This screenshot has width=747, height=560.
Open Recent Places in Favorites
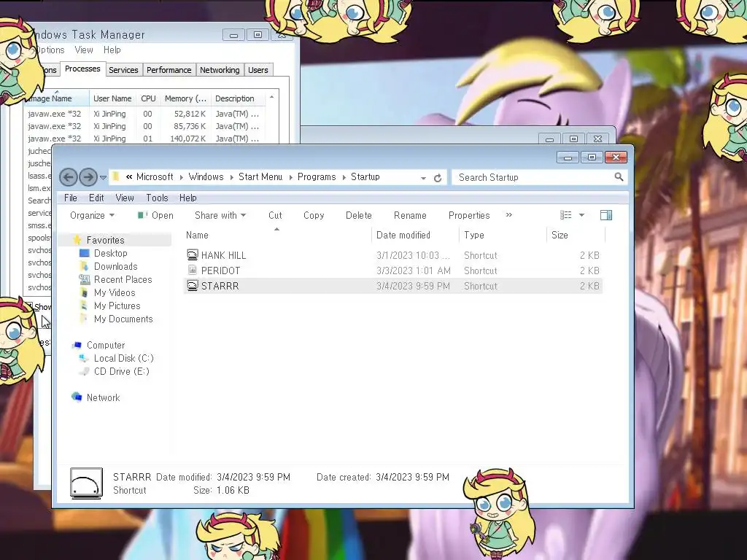tap(123, 279)
